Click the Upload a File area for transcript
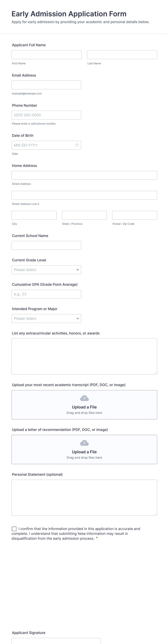 (84, 405)
